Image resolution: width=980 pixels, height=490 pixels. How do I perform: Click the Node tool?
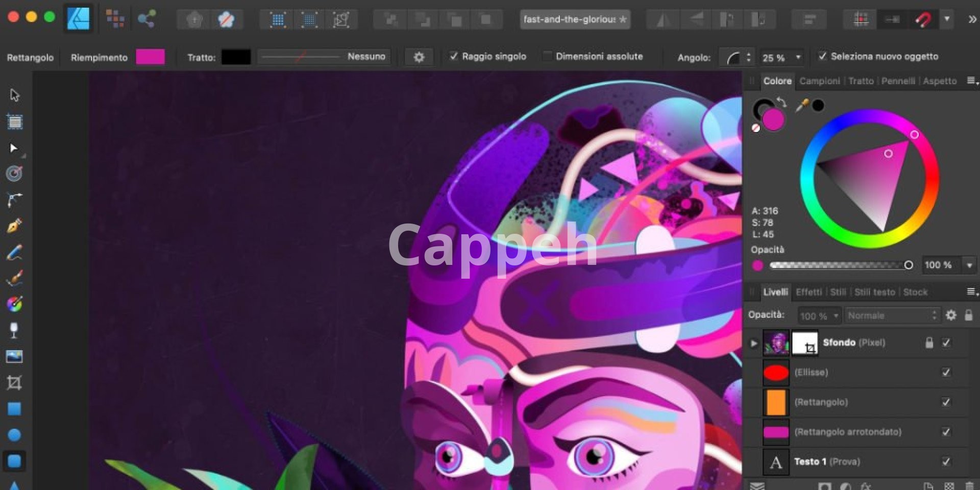[x=14, y=148]
